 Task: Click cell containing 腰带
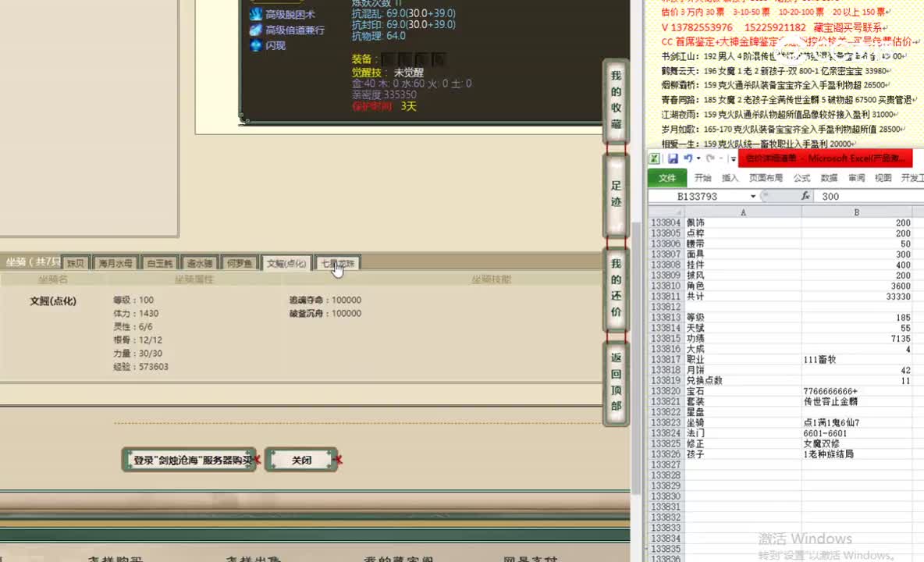[x=742, y=244]
